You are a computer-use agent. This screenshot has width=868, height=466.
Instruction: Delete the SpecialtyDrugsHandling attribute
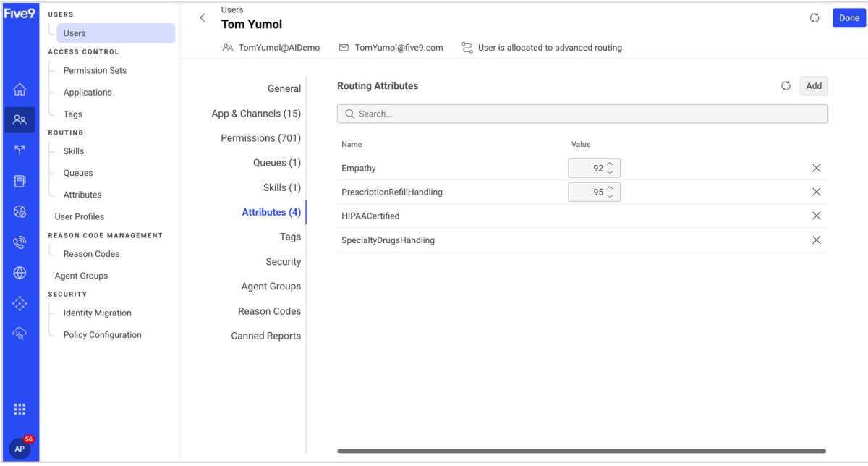pos(816,240)
